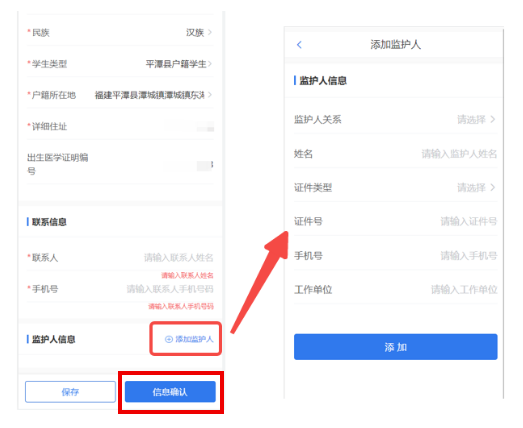Screen dimensions: 523x428
Task: Click the 监护人关系 field label
Action: point(318,119)
